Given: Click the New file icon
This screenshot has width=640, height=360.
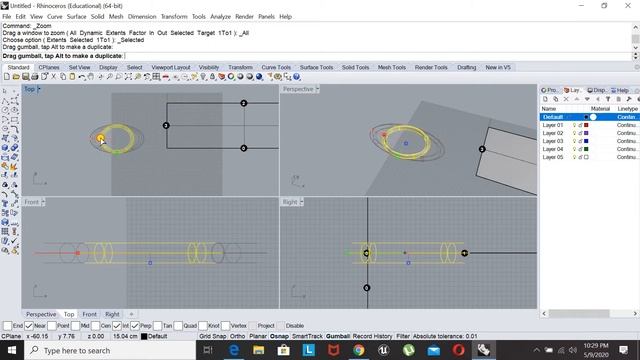Looking at the screenshot, I should (7, 76).
